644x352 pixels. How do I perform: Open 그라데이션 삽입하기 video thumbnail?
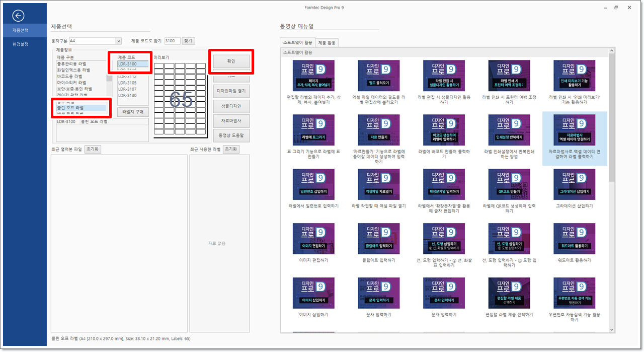[574, 184]
